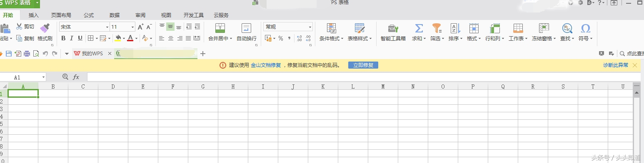Switch to the Review (审阅) tab
Image resolution: width=644 pixels, height=163 pixels.
pos(140,15)
